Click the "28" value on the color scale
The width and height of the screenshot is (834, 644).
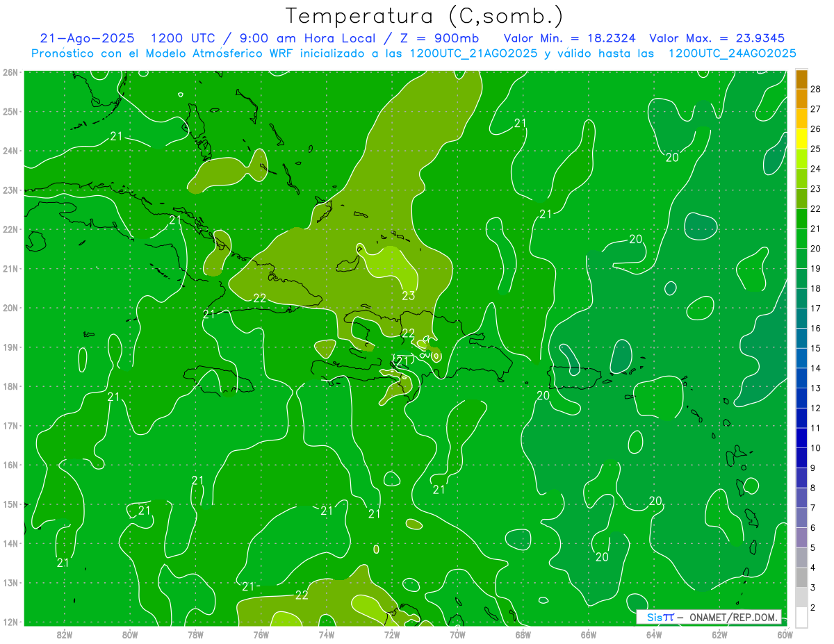pos(816,89)
